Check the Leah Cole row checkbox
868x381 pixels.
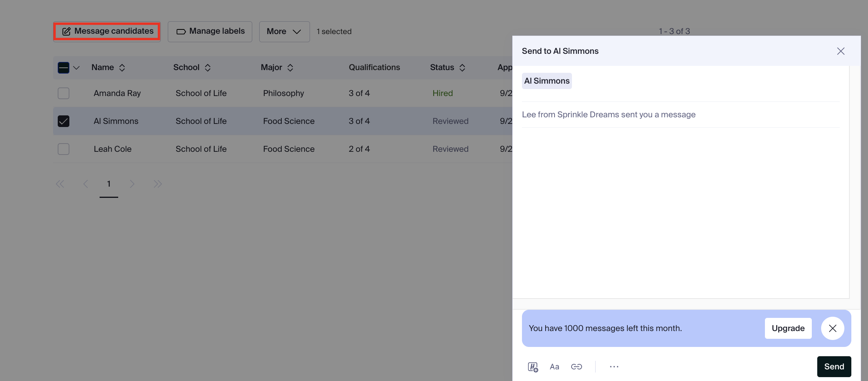(63, 149)
